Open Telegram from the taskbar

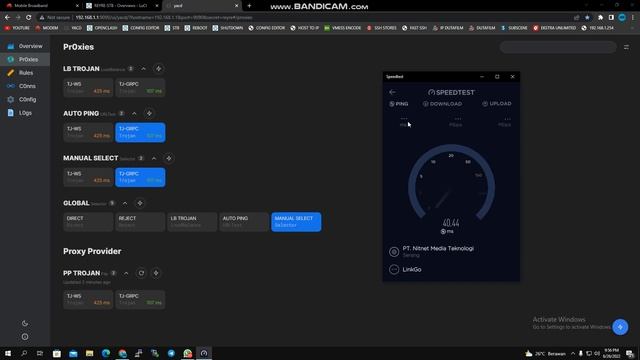pyautogui.click(x=171, y=353)
